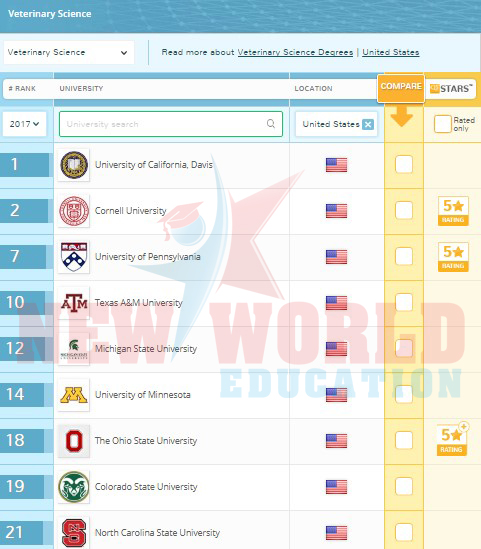
Task: Tick compare checkbox for The Ohio State University
Action: 404,440
